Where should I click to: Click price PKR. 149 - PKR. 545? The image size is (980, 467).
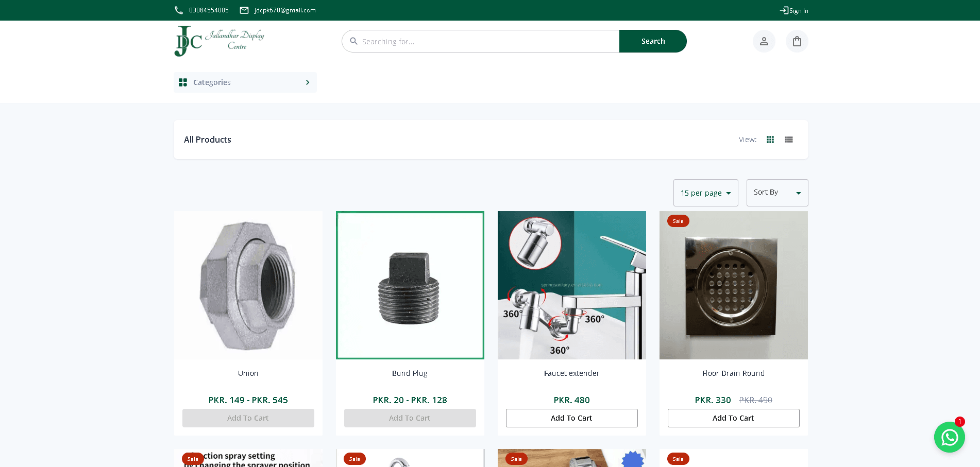[x=248, y=400]
